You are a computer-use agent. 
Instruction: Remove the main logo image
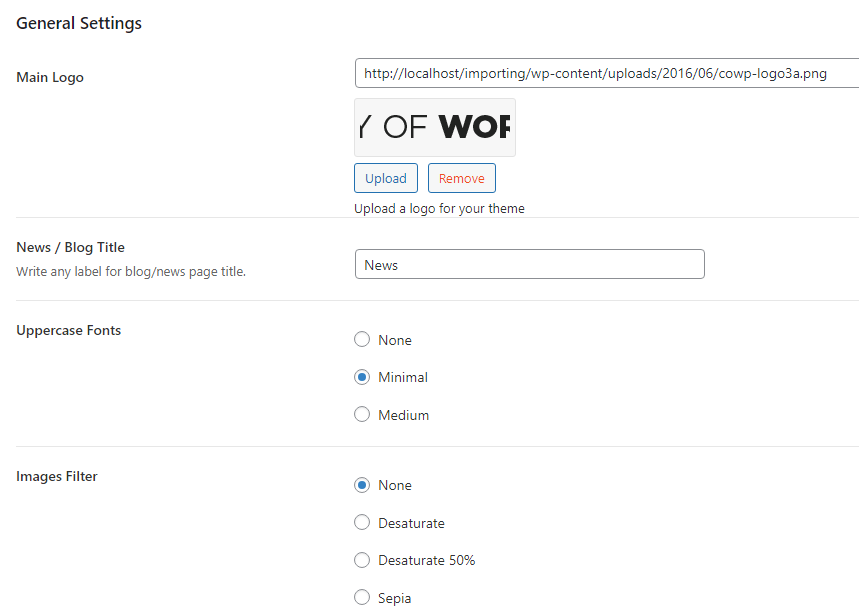coord(461,178)
